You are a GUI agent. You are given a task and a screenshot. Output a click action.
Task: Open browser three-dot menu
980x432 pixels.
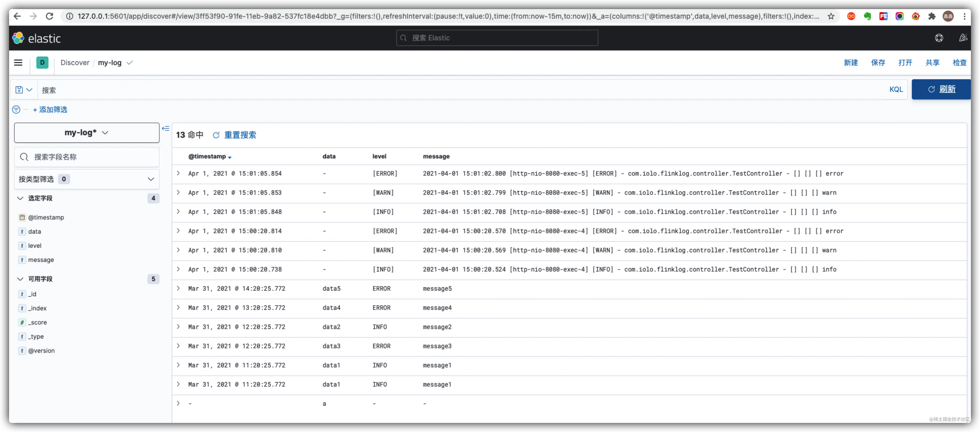coord(964,16)
